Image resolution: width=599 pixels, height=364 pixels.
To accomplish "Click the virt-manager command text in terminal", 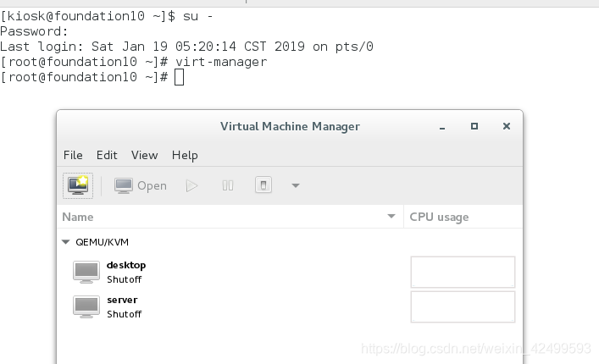I will (221, 62).
